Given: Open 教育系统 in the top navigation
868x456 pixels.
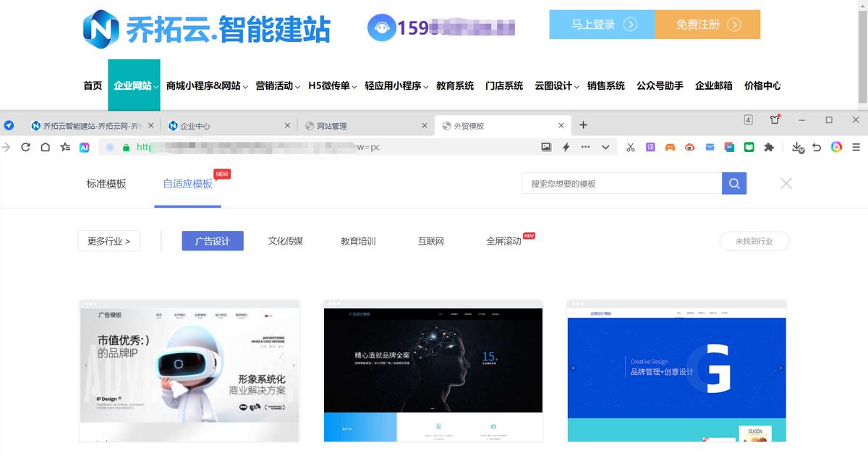Looking at the screenshot, I should tap(455, 85).
